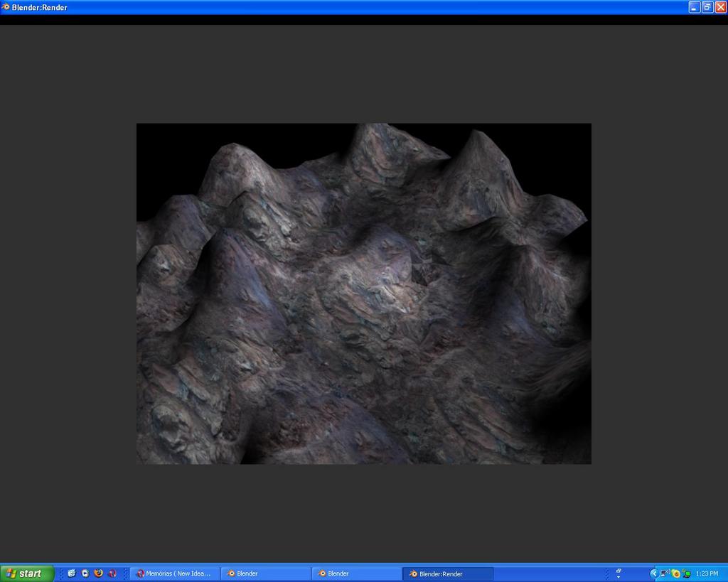Click the rendered rocky terrain image
The width and height of the screenshot is (728, 582).
(x=363, y=293)
